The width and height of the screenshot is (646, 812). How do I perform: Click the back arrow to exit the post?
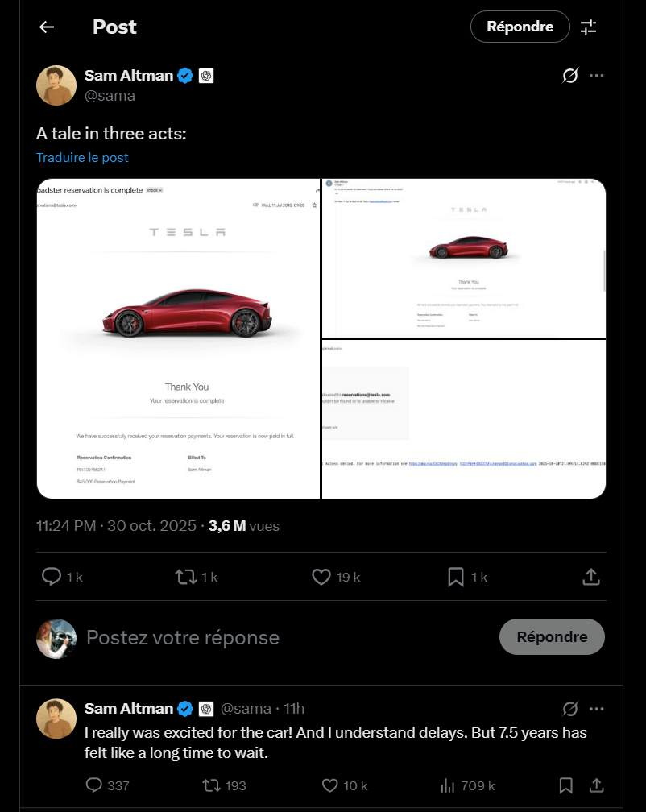(46, 27)
